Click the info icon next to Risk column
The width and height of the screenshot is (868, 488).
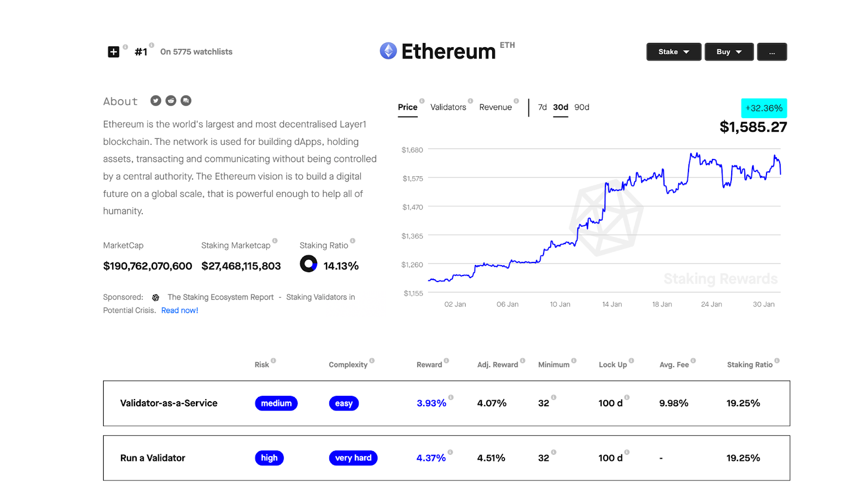(x=273, y=361)
